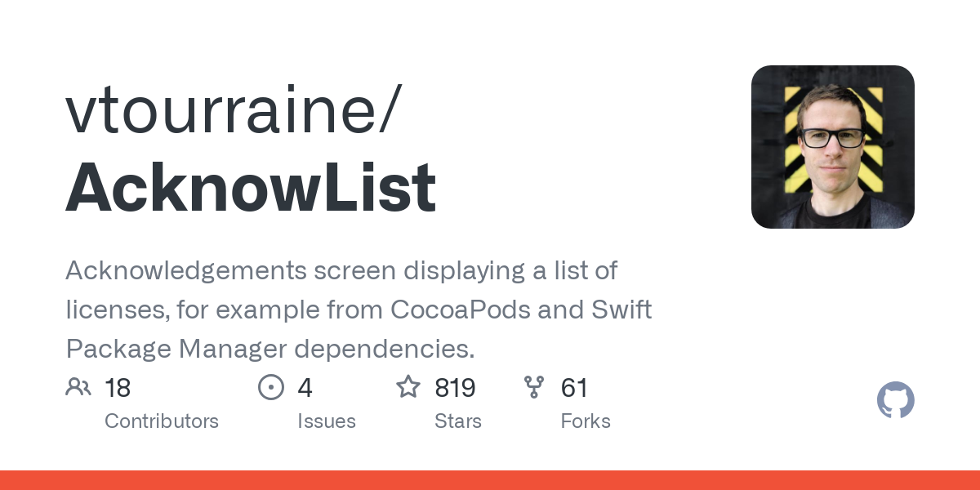Click the Forks branch icon

click(534, 387)
